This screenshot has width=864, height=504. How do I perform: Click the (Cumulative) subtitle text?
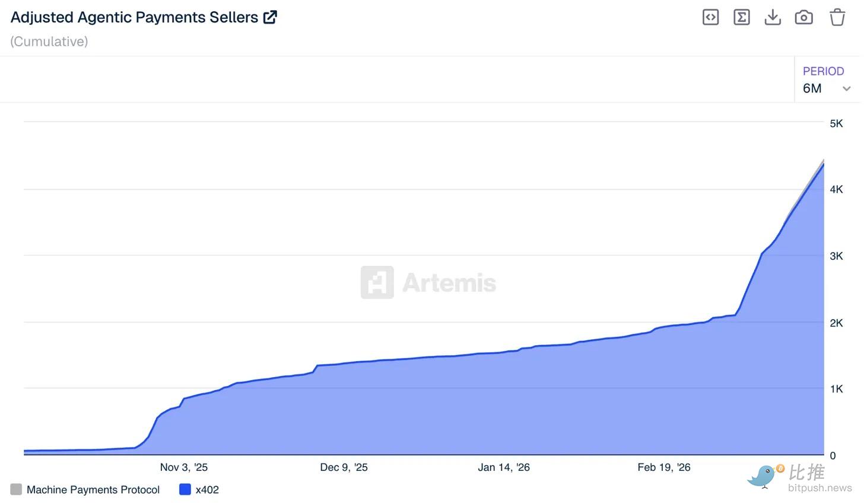49,42
